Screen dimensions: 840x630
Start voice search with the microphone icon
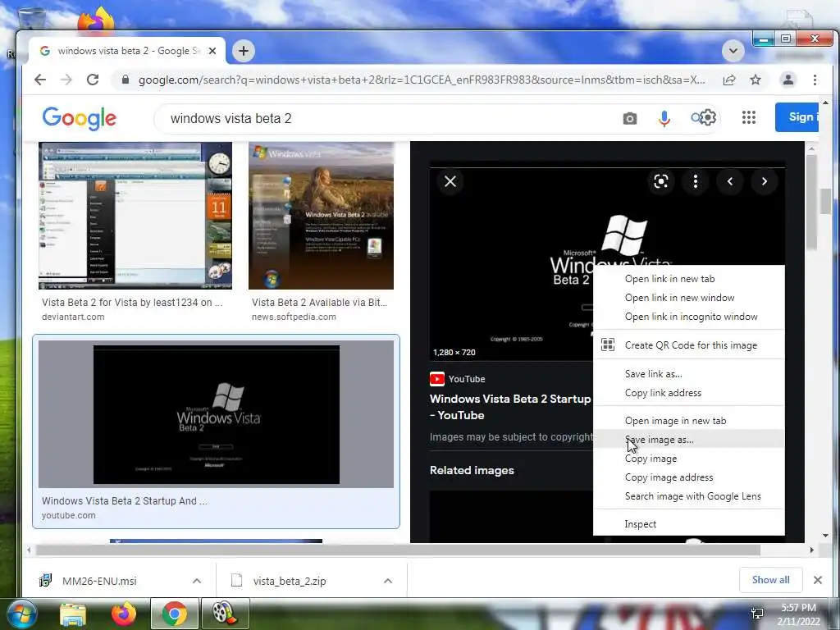coord(664,118)
